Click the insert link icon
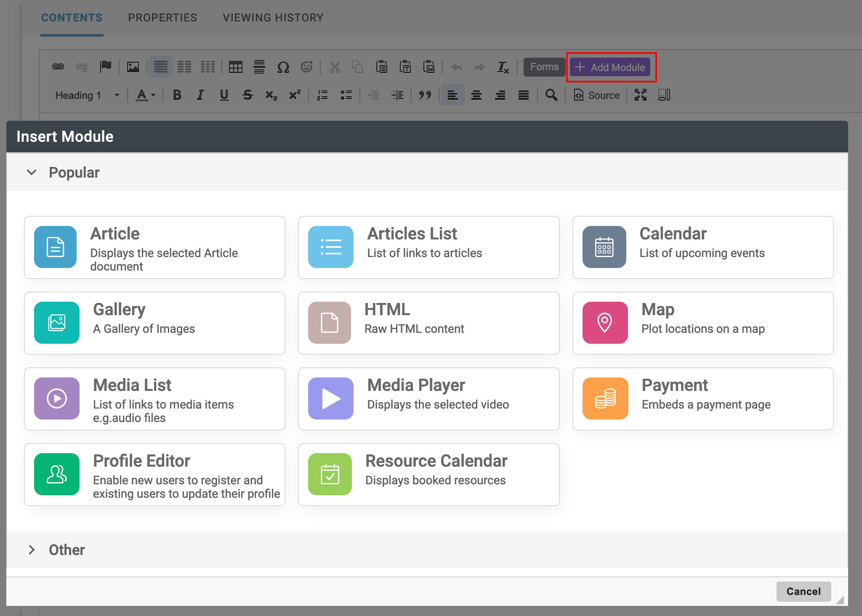Image resolution: width=862 pixels, height=616 pixels. [58, 67]
